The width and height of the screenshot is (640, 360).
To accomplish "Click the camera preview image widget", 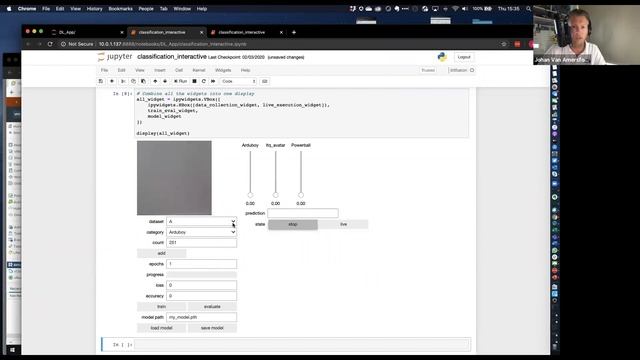I will click(174, 178).
